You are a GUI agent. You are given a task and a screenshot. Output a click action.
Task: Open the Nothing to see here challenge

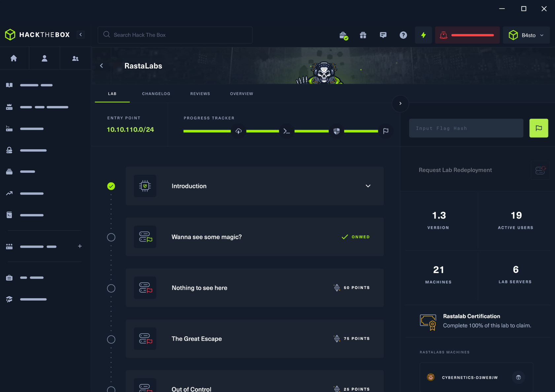click(255, 288)
